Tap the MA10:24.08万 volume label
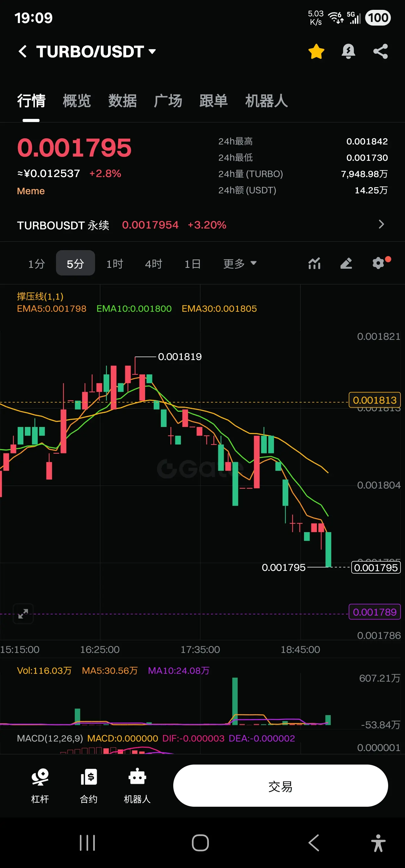 179,671
